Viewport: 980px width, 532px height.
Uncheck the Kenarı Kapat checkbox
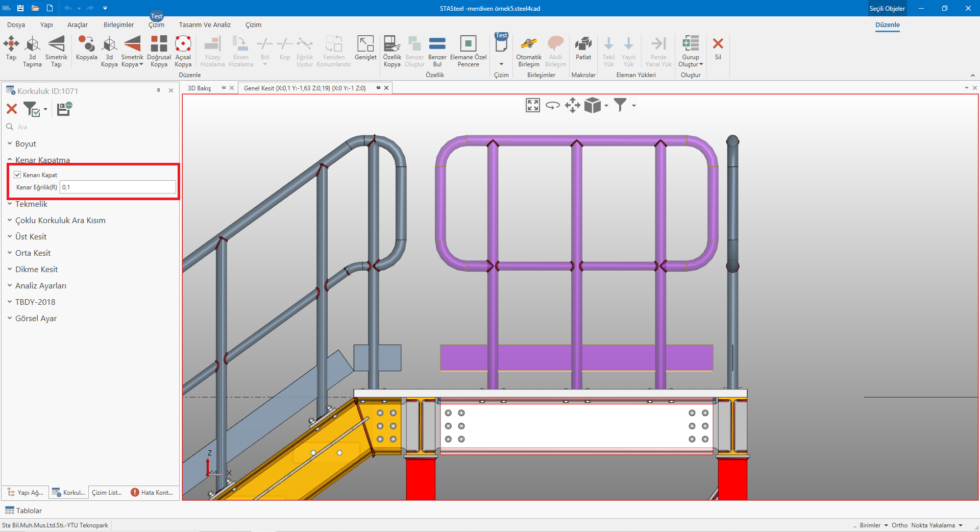[x=18, y=175]
